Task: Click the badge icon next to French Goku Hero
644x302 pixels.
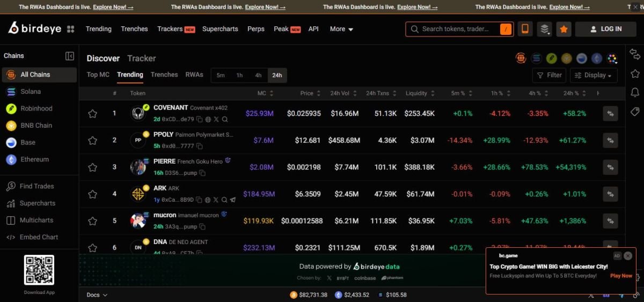Action: (228, 160)
